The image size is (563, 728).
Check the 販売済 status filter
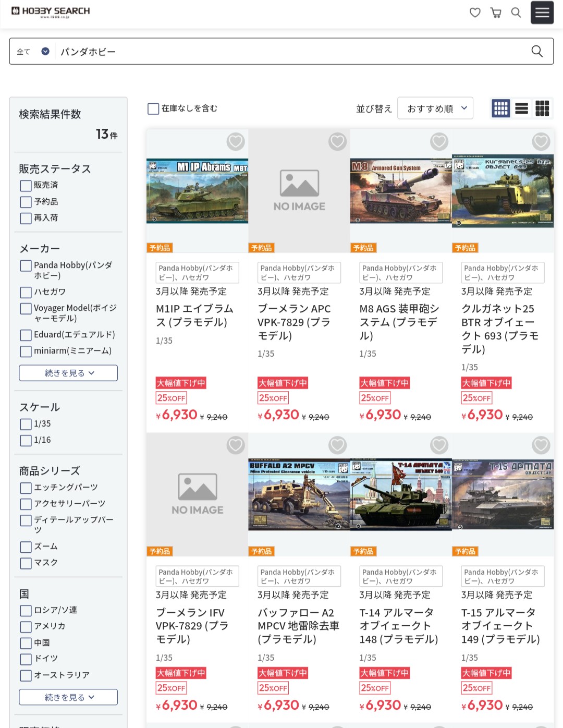point(26,186)
